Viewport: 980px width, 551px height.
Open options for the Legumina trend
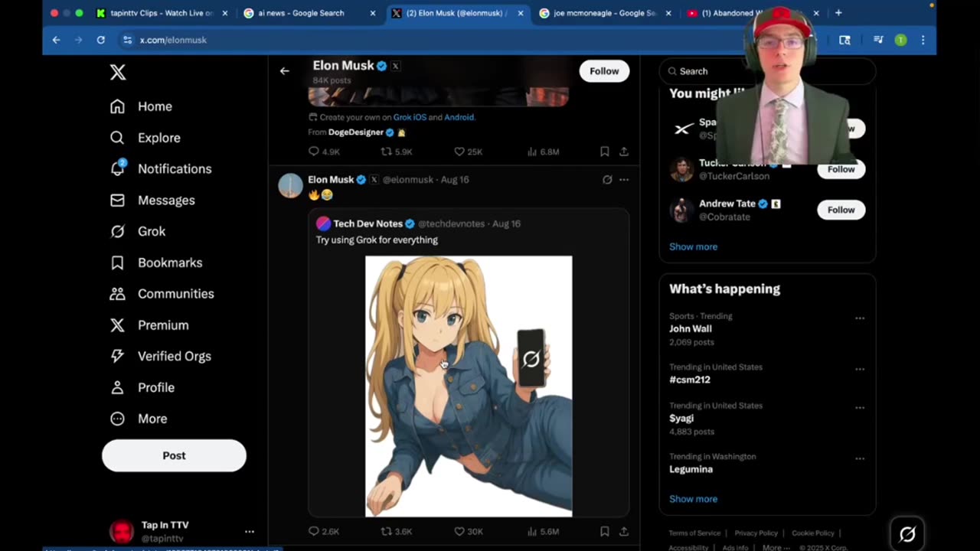click(860, 458)
